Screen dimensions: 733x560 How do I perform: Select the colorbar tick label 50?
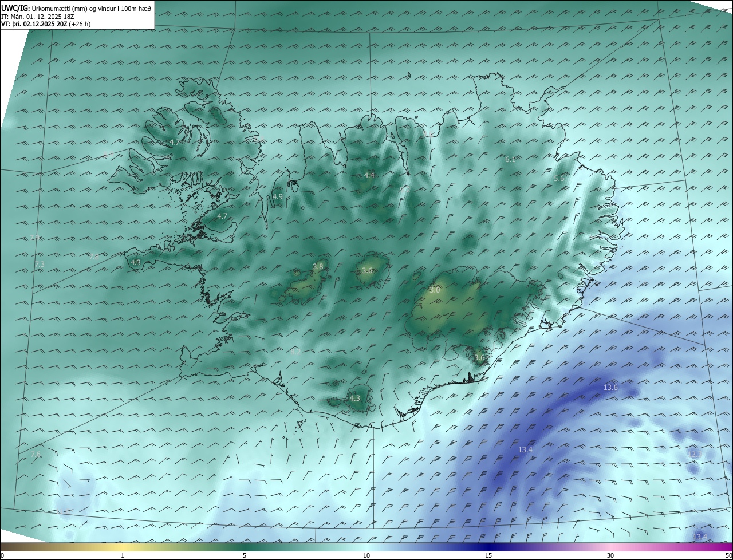pyautogui.click(x=728, y=555)
